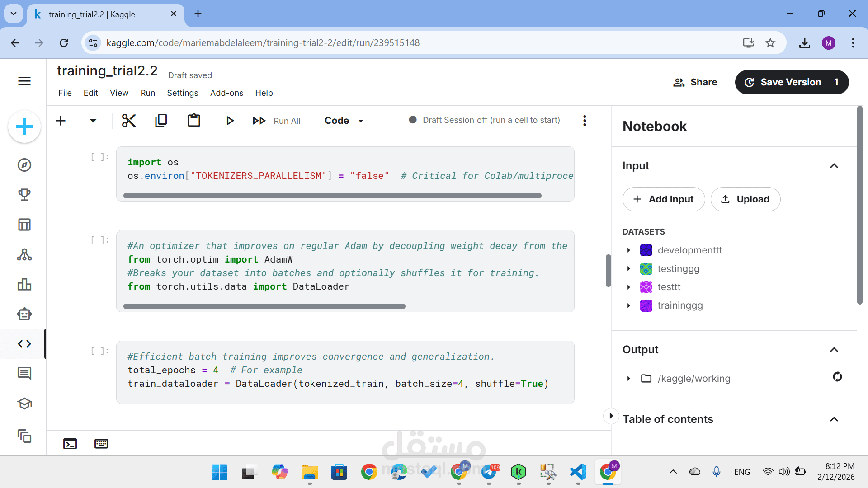Image resolution: width=868 pixels, height=488 pixels.
Task: Expand the developmenttt dataset
Action: pyautogui.click(x=628, y=250)
